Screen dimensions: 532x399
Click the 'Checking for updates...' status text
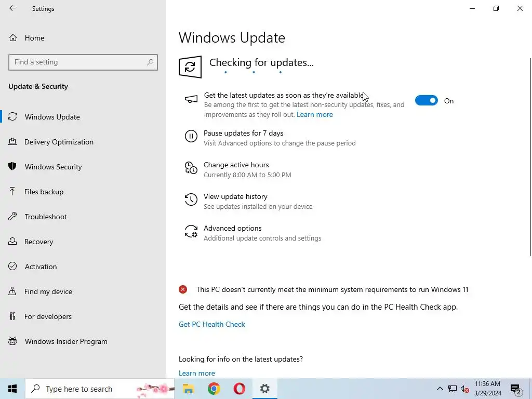pos(261,62)
